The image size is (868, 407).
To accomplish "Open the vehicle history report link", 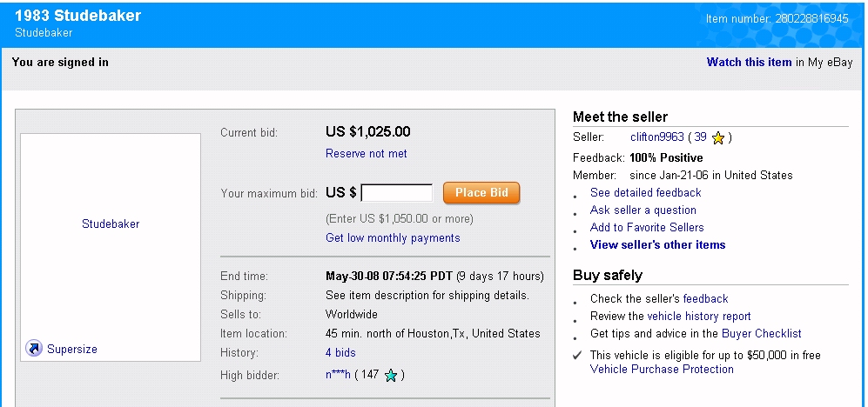I will pos(699,317).
